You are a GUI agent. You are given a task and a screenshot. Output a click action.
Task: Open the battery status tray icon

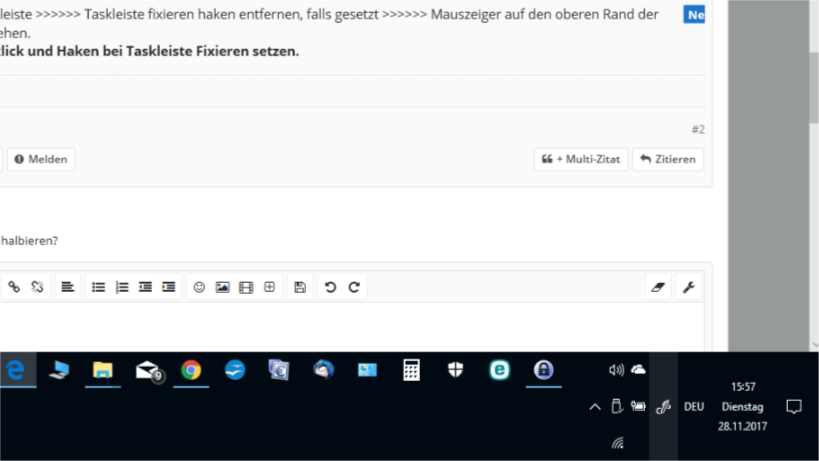(638, 406)
